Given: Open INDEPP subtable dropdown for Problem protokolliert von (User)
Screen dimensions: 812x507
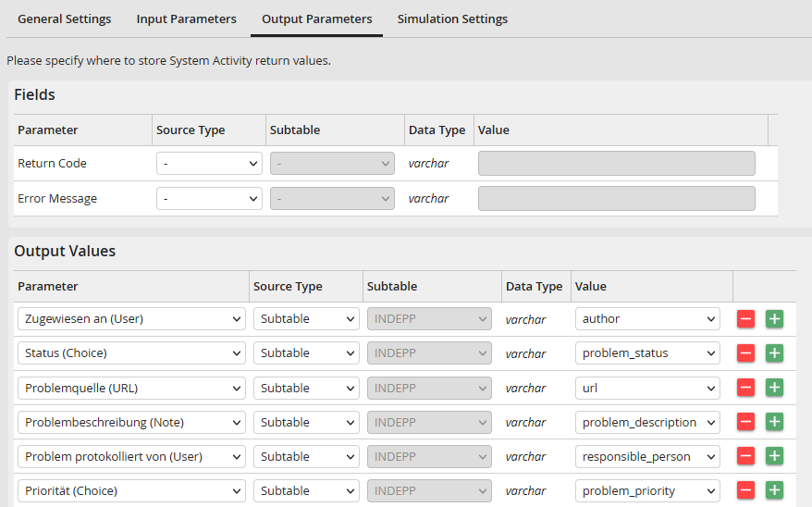Looking at the screenshot, I should coord(430,456).
